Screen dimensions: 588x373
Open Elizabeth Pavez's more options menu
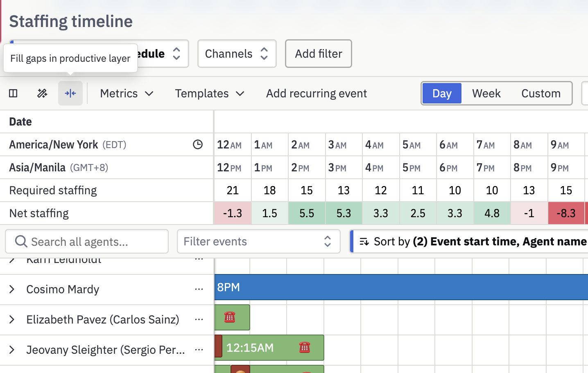click(x=199, y=319)
